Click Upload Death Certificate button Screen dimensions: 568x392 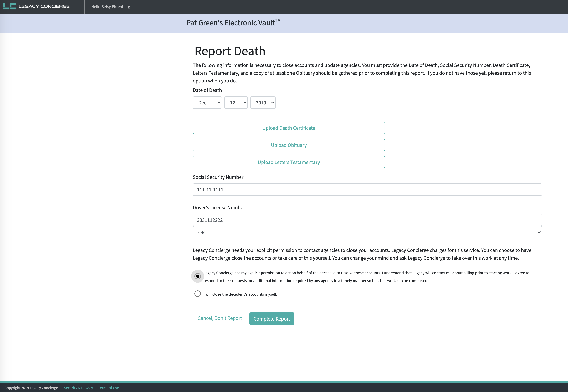point(289,128)
